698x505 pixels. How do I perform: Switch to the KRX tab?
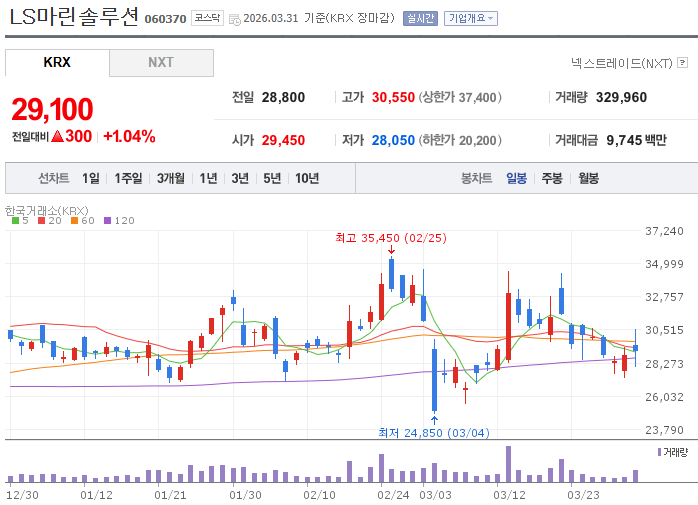tap(57, 62)
